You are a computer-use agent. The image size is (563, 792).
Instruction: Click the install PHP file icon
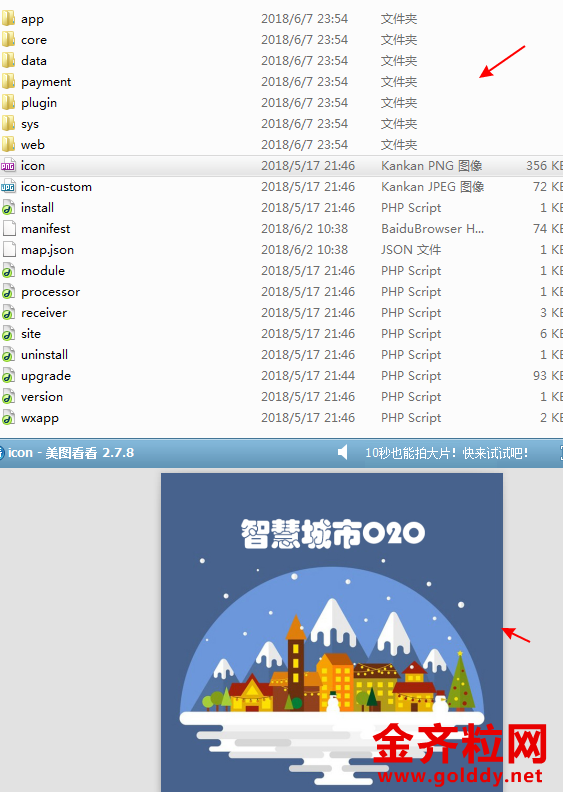click(x=8, y=208)
